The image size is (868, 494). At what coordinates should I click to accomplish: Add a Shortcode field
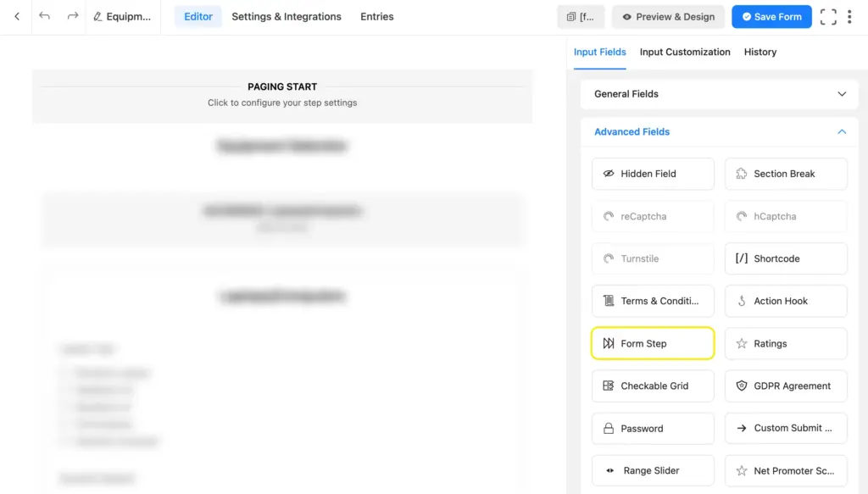[x=786, y=258]
